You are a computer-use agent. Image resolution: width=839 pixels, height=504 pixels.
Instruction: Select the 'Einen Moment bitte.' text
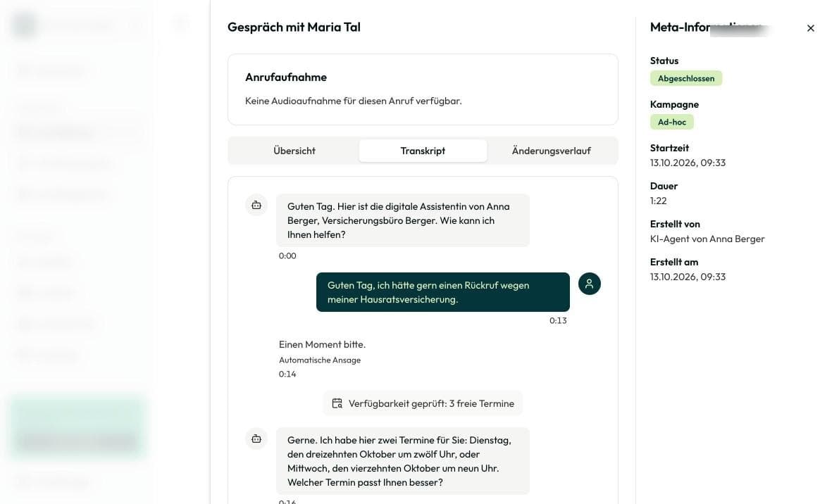[322, 344]
